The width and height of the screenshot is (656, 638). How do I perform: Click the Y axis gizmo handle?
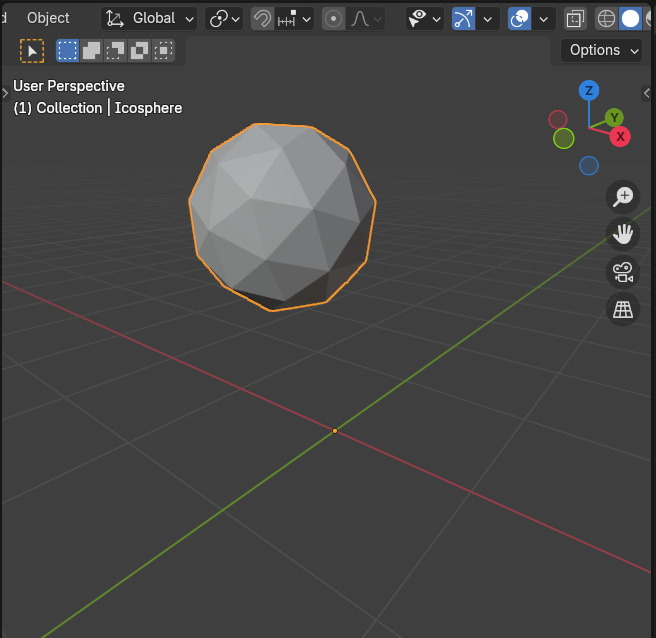[x=614, y=118]
